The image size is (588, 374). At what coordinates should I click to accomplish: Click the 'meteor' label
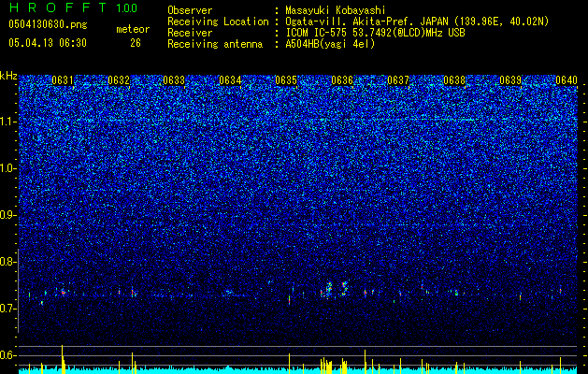click(133, 29)
